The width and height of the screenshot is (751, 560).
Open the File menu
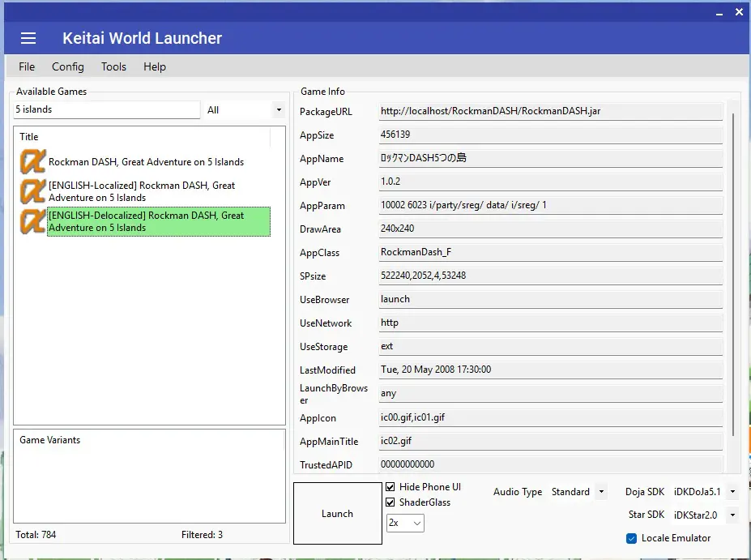tap(27, 66)
